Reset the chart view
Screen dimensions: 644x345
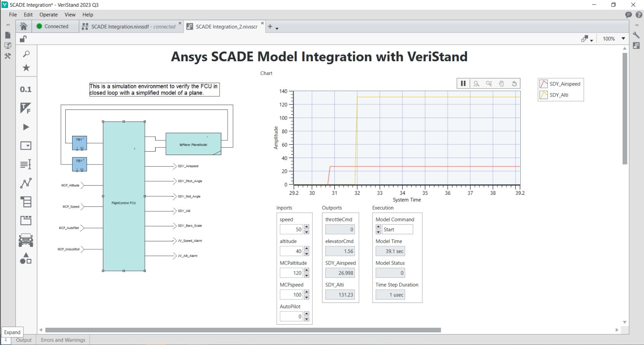(514, 84)
